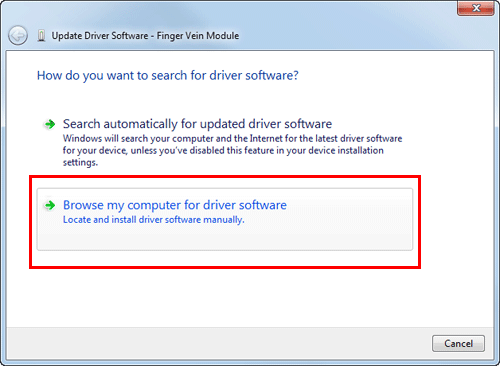
Task: Click the Finger Vein Module name in title
Action: pos(198,36)
